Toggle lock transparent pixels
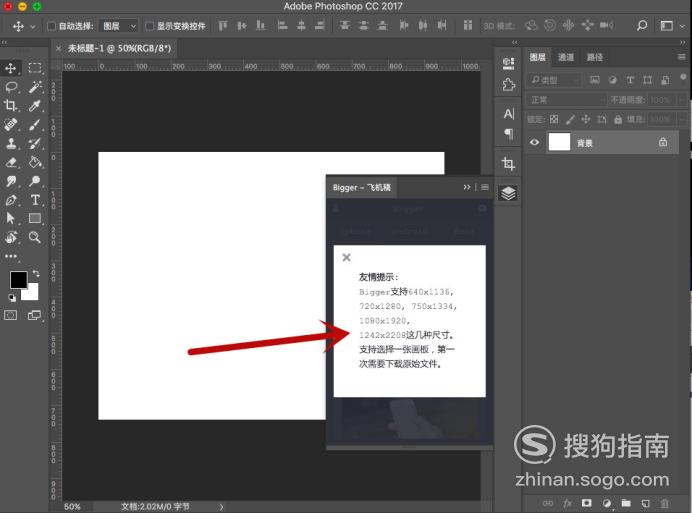Screen dimensions: 692x513 pyautogui.click(x=554, y=119)
